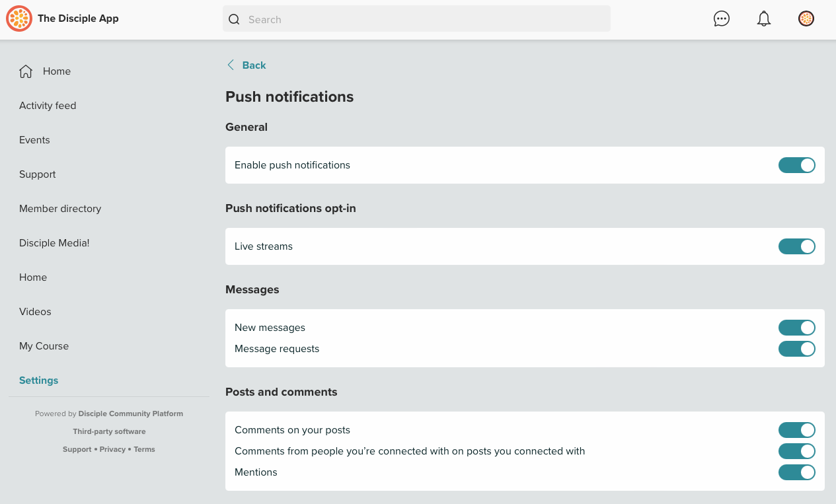Open the Disciple App home logo
This screenshot has height=504, width=836.
tap(19, 18)
